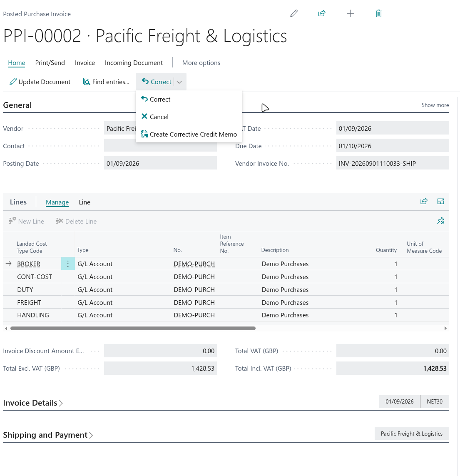Choose Create Corrective Credit Memo
The height and width of the screenshot is (476, 460).
[189, 134]
